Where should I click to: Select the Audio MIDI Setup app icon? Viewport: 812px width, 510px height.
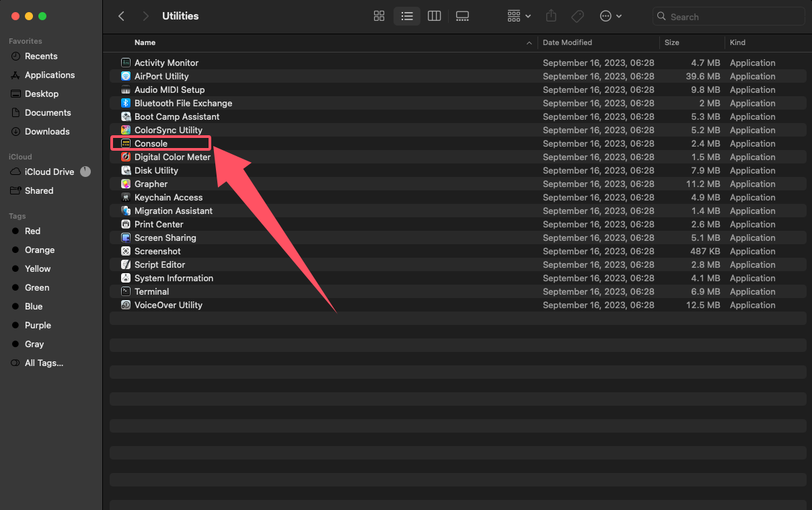[126, 89]
